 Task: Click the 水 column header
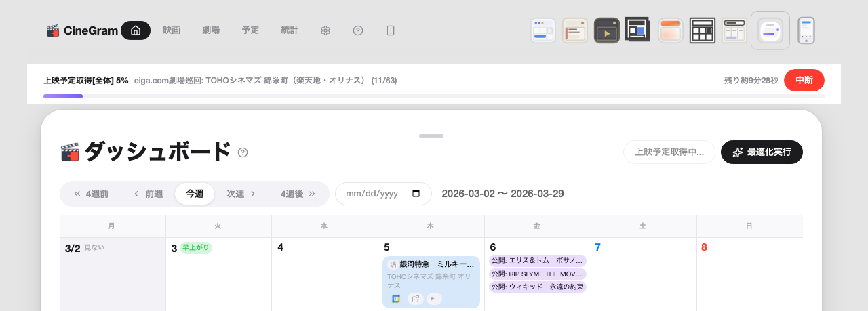point(324,226)
